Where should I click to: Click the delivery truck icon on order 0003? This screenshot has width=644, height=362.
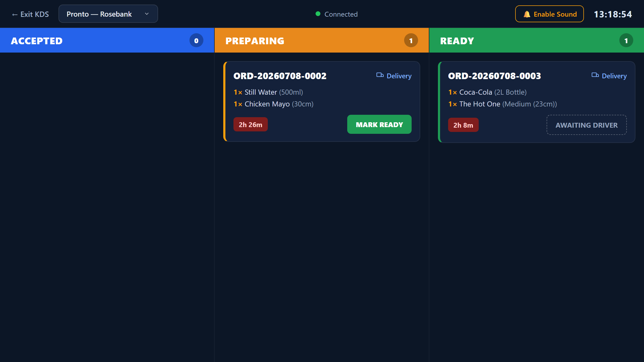(595, 75)
